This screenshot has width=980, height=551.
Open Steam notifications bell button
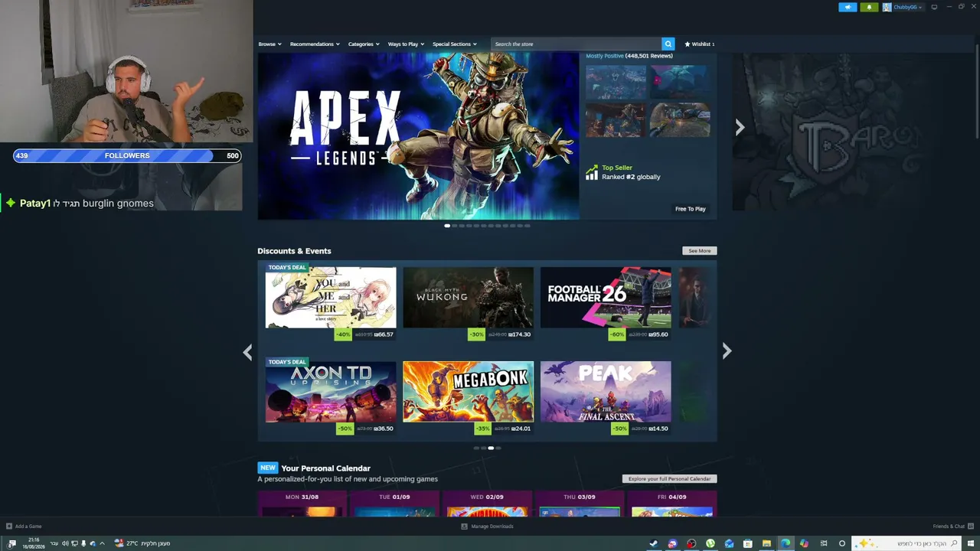point(869,7)
